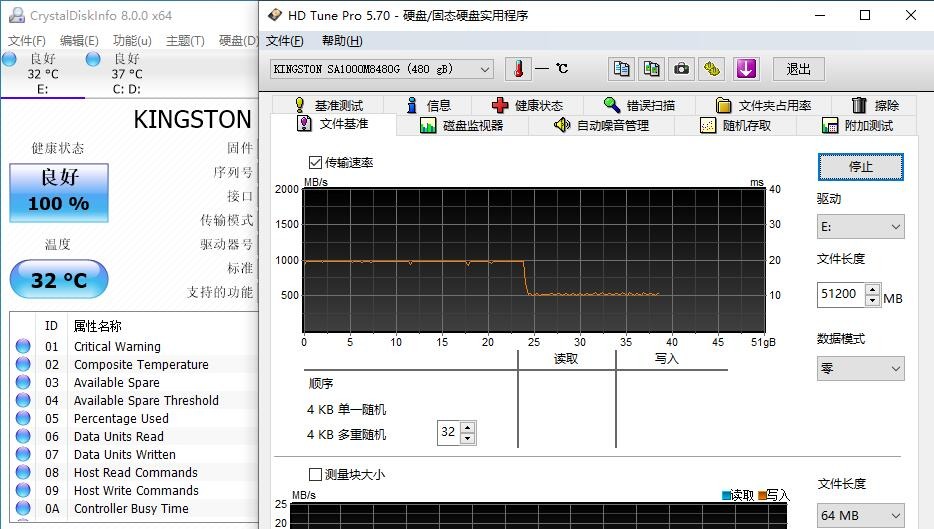Expand the 数据模式 dropdown showing 零

[860, 368]
